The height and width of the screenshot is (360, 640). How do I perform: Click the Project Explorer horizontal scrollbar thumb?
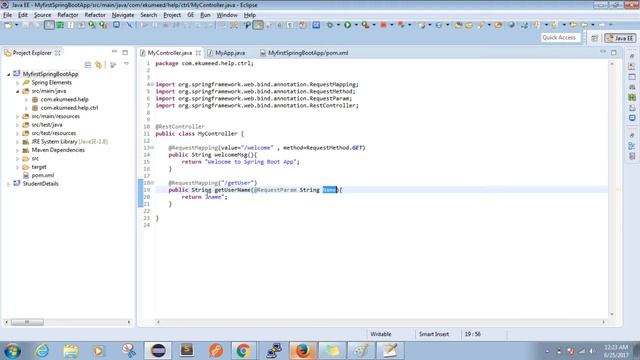tap(27, 322)
